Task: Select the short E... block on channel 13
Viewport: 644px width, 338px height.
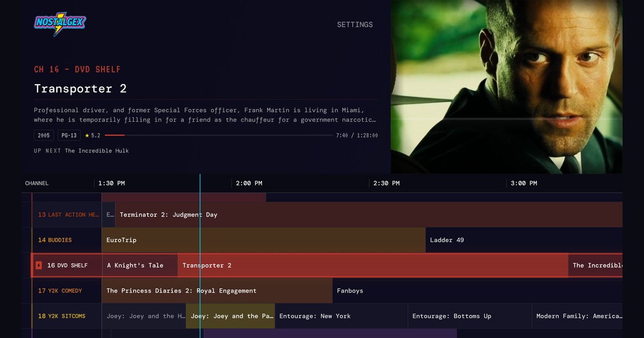Action: pos(108,215)
